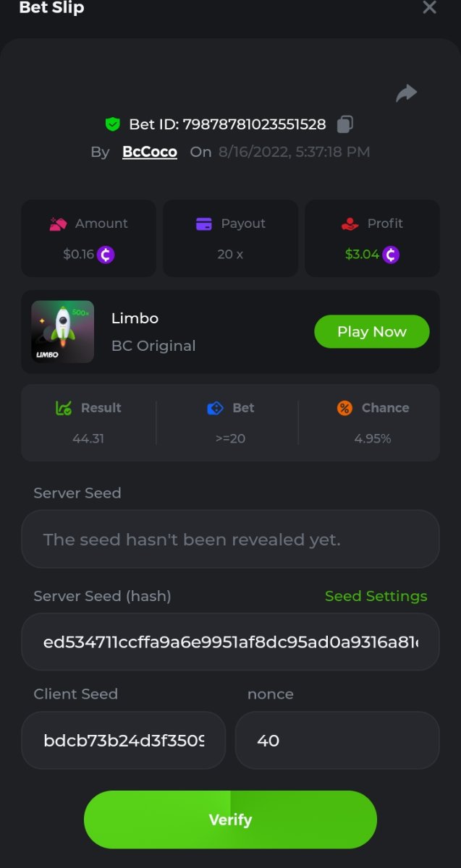Click the green verified shield icon

[112, 124]
